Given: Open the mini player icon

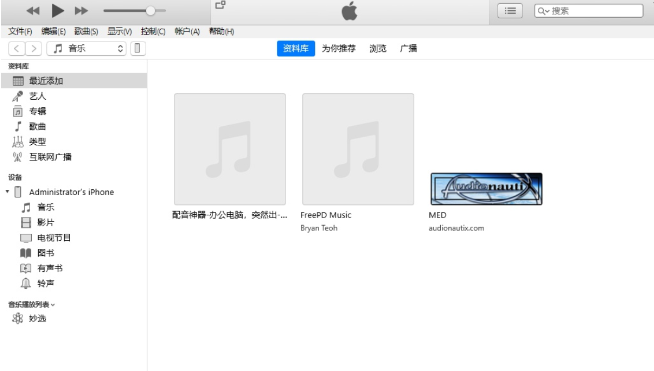Looking at the screenshot, I should [x=220, y=5].
